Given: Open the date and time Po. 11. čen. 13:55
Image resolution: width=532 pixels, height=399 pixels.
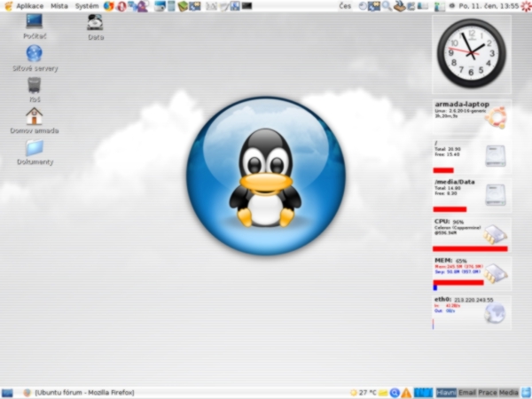Looking at the screenshot, I should coord(489,6).
